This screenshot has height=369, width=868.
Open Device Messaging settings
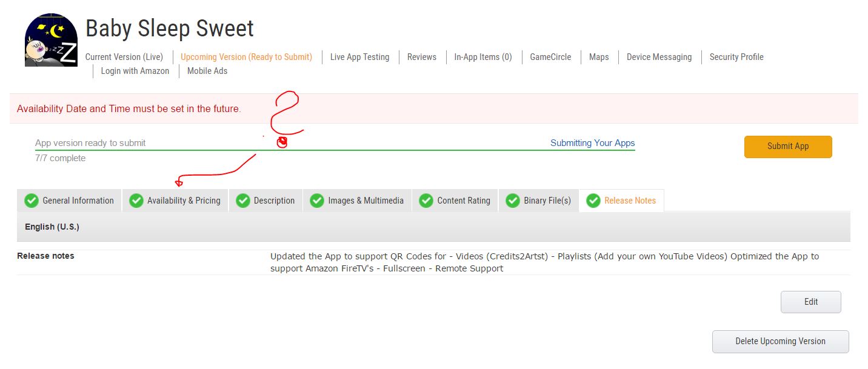click(x=659, y=57)
